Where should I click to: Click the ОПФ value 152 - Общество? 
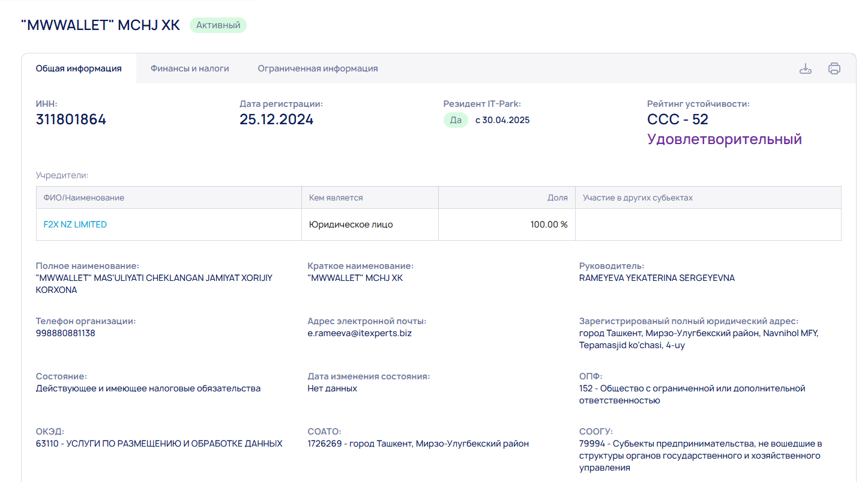pyautogui.click(x=692, y=394)
